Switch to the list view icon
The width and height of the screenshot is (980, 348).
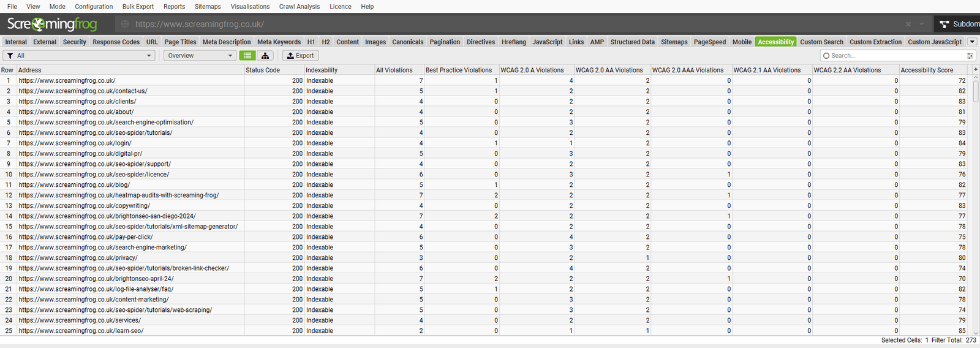[247, 56]
